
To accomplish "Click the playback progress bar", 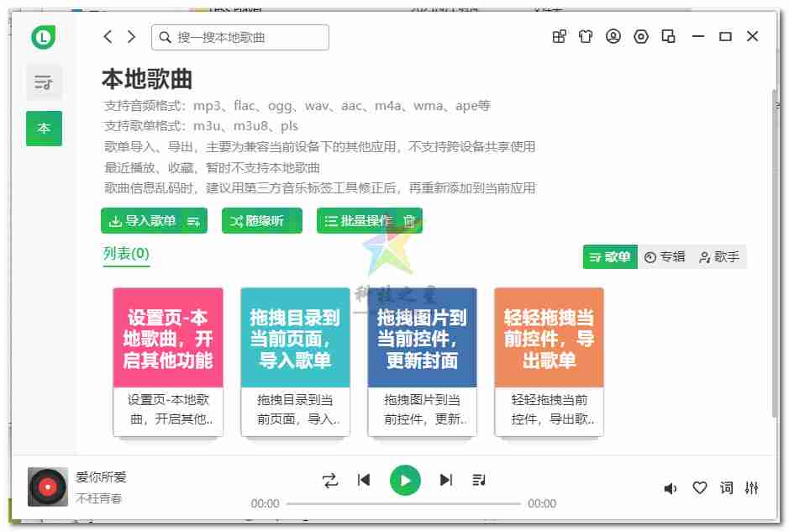I will [x=403, y=503].
